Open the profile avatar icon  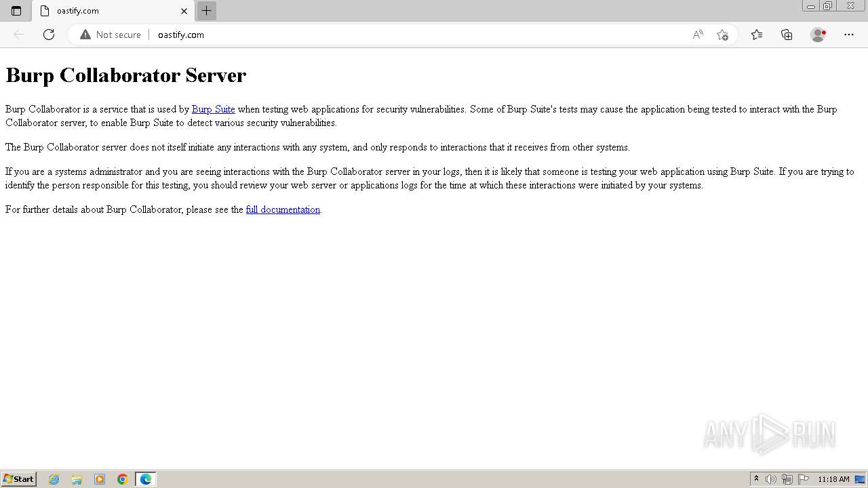[x=818, y=35]
